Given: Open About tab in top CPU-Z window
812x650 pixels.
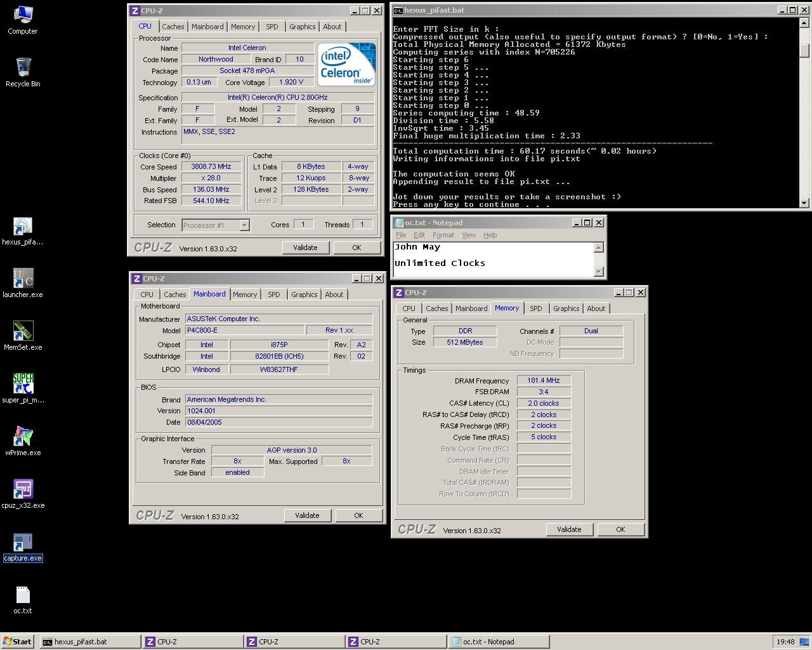Looking at the screenshot, I should click(x=332, y=27).
